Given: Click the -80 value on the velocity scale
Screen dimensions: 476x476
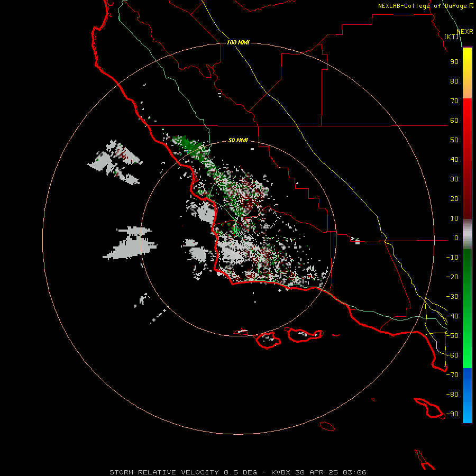Looking at the screenshot, I should [x=452, y=395].
